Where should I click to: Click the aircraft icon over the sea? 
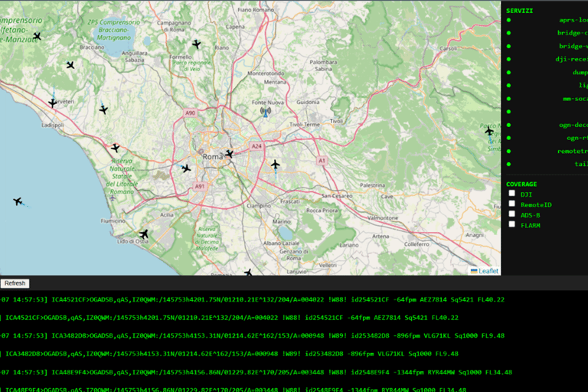18,201
